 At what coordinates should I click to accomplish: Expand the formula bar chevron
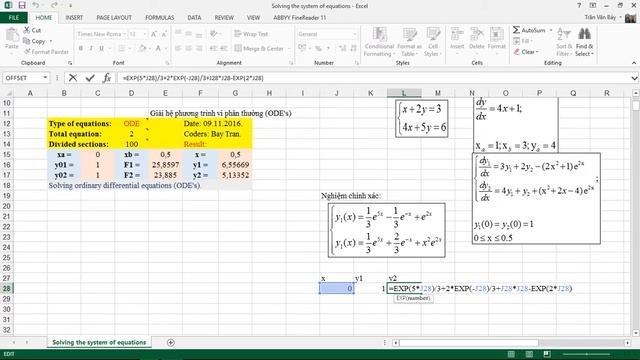634,78
